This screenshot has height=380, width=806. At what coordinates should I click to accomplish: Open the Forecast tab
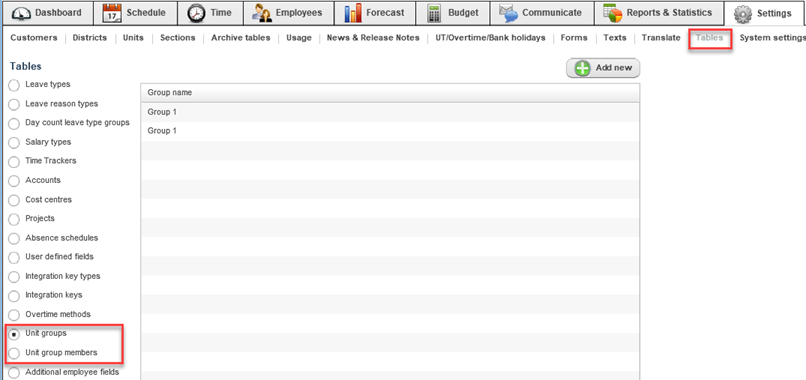click(375, 13)
